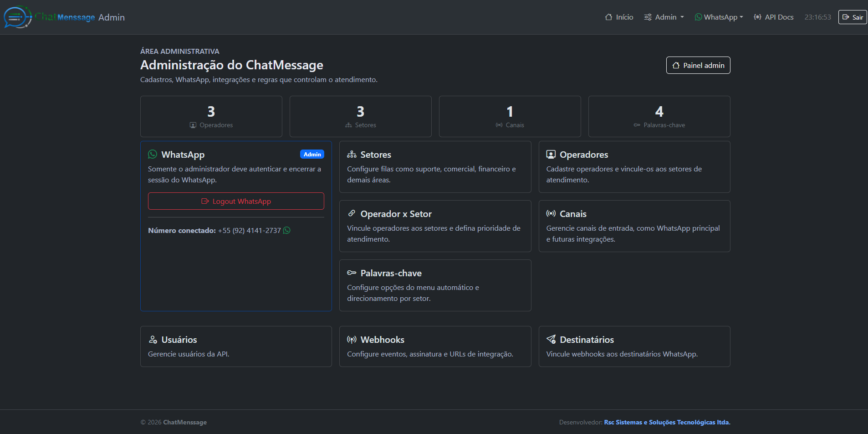
Task: Click the connected number +55 (92) 4141-2737
Action: 249,230
